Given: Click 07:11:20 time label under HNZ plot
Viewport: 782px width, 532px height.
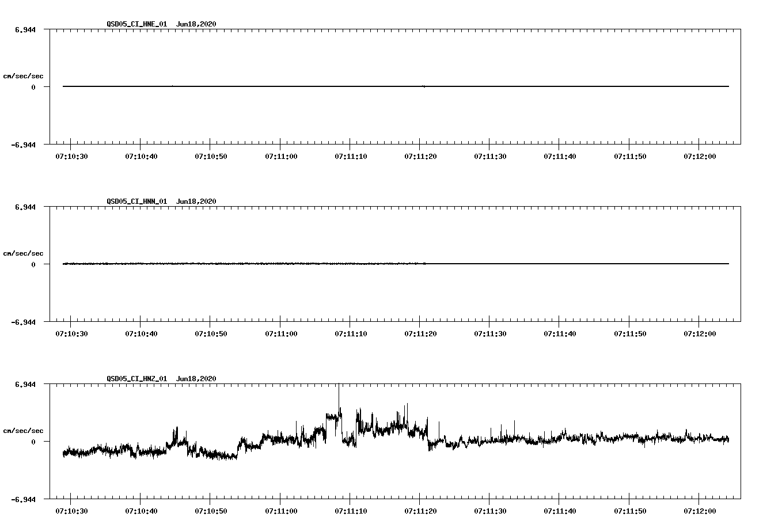Looking at the screenshot, I should (420, 511).
